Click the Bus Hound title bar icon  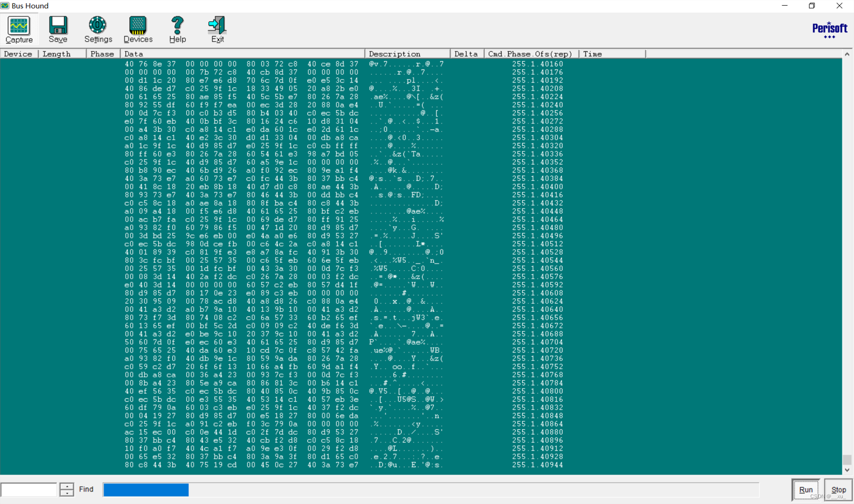5,6
